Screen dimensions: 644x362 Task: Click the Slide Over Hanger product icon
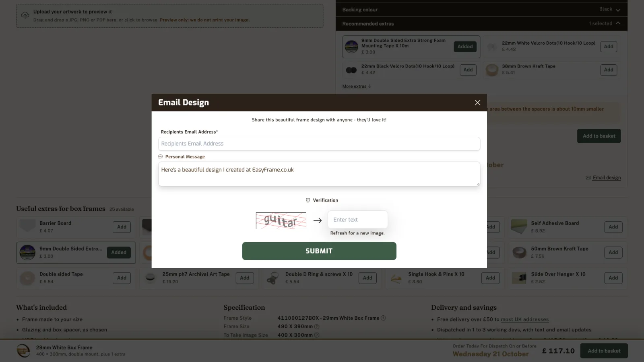(x=519, y=278)
